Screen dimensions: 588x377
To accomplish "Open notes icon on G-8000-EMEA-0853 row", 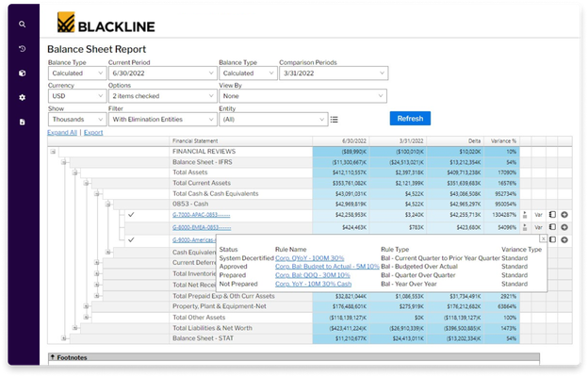I will pyautogui.click(x=552, y=227).
